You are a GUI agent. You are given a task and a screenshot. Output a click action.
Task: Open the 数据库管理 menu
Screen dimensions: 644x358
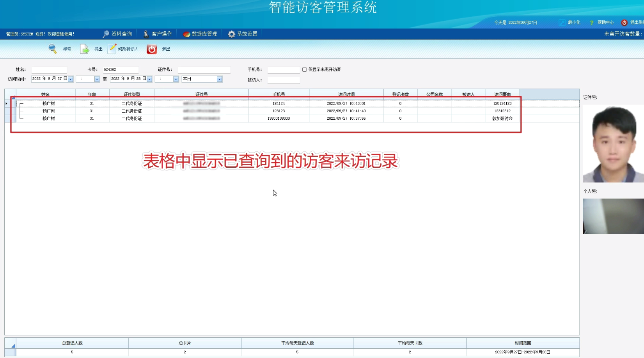[x=200, y=34]
